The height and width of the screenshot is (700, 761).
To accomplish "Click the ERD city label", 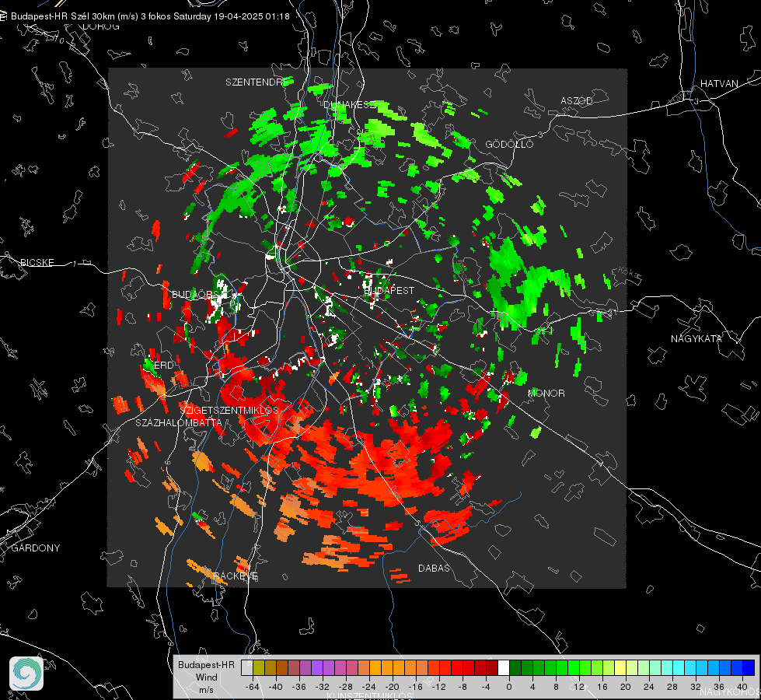I will [x=163, y=366].
